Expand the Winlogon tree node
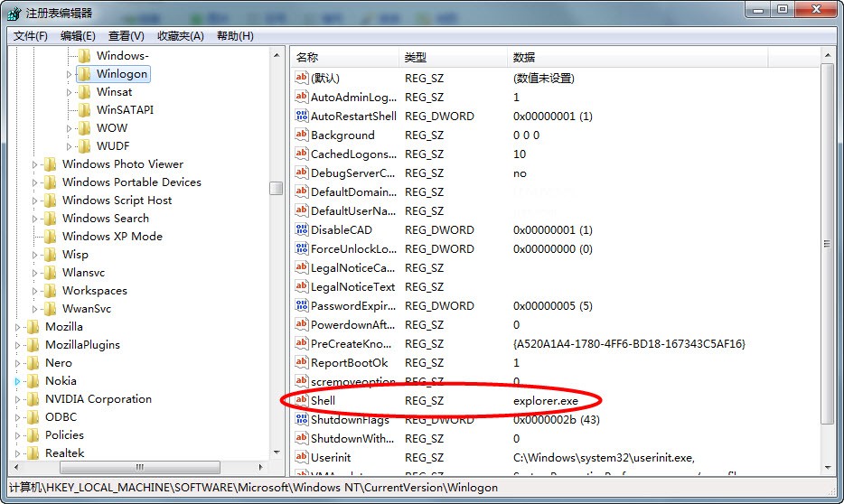This screenshot has height=504, width=844. (x=69, y=74)
